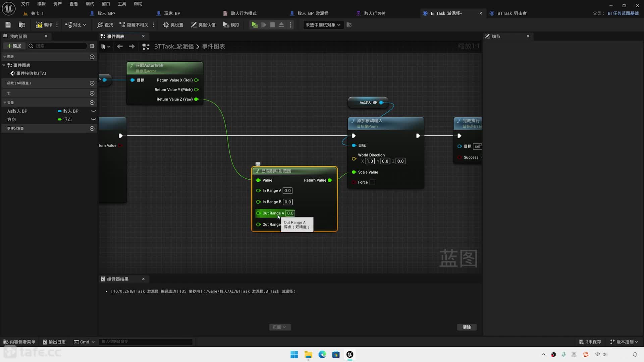Click In Range B value field

tap(287, 202)
